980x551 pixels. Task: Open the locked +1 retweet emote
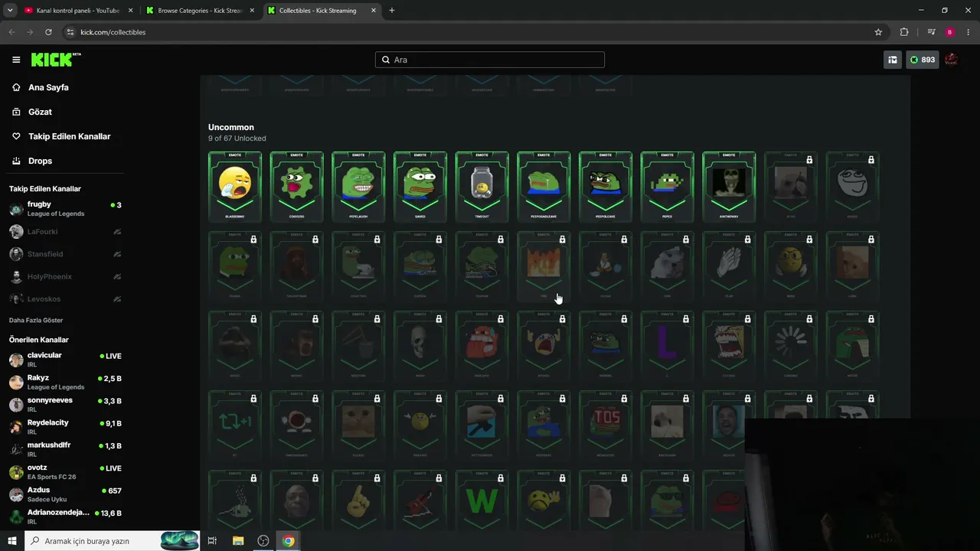(235, 425)
